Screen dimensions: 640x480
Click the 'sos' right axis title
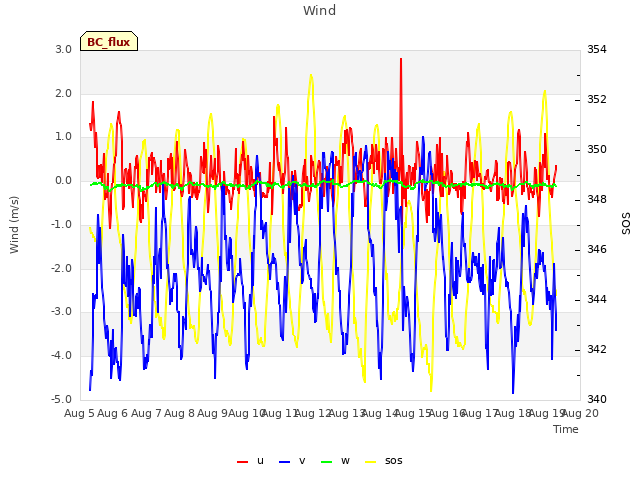click(x=626, y=224)
